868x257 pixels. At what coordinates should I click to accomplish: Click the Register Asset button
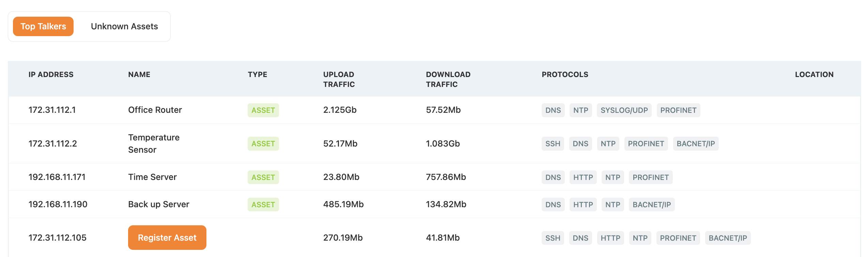point(167,238)
